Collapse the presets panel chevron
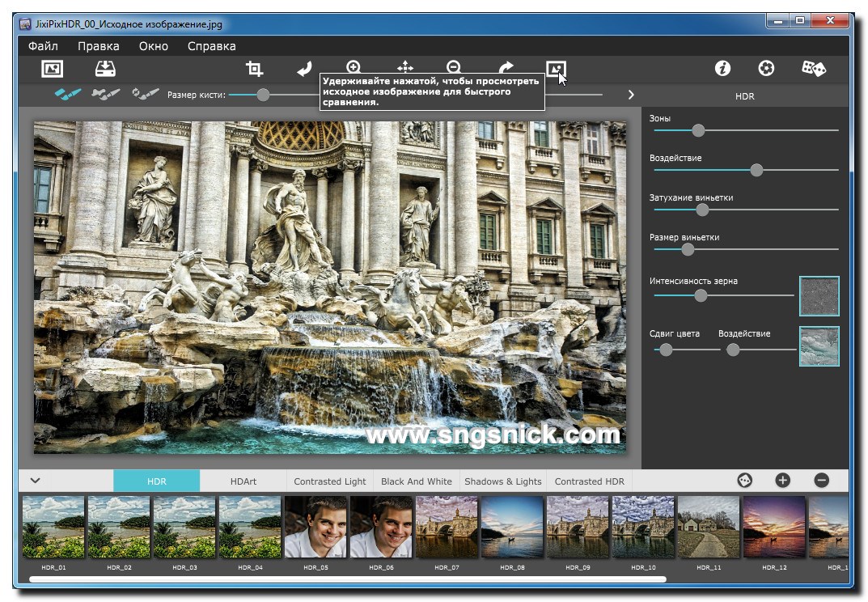Screen dimensions: 868x602 [x=36, y=480]
